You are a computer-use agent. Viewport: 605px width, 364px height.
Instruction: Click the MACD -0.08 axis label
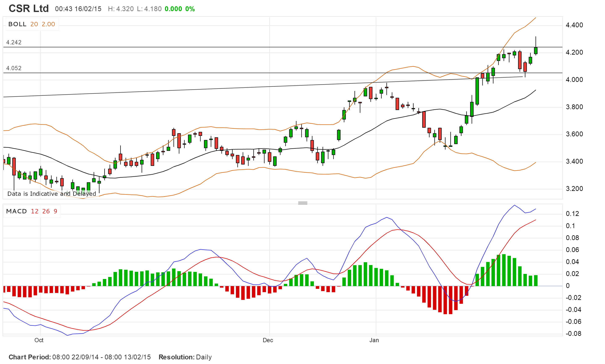click(x=573, y=333)
